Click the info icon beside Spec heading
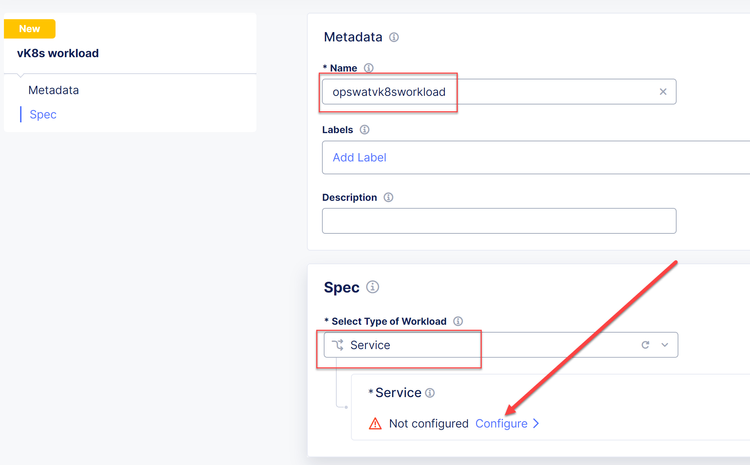The width and height of the screenshot is (750, 465). pos(373,288)
